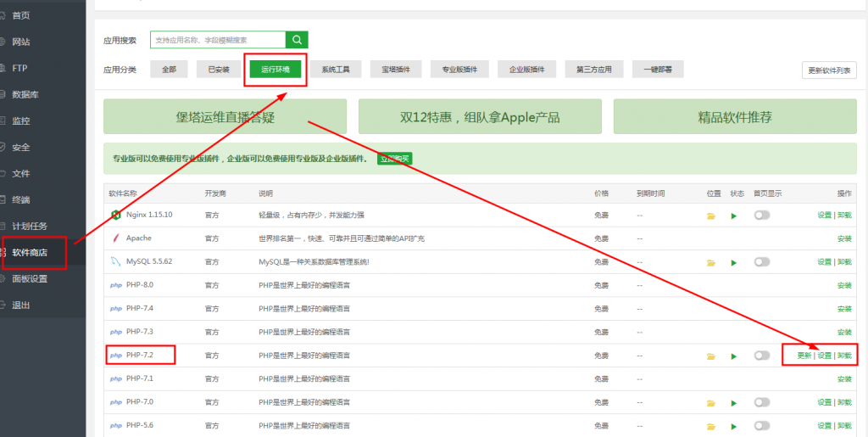Open the PHP-5.6 folder location icon
This screenshot has height=437, width=868.
[x=711, y=427]
